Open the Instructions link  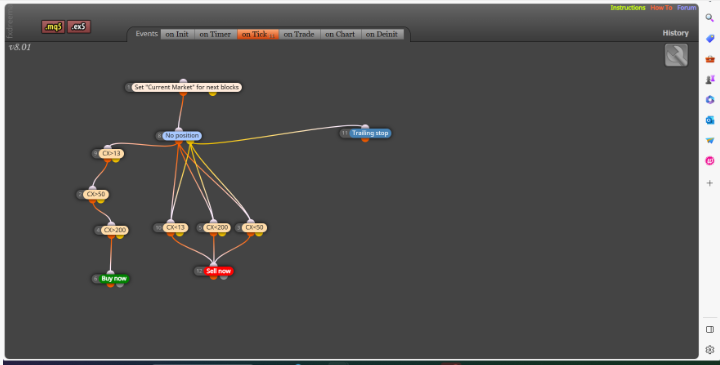[628, 8]
